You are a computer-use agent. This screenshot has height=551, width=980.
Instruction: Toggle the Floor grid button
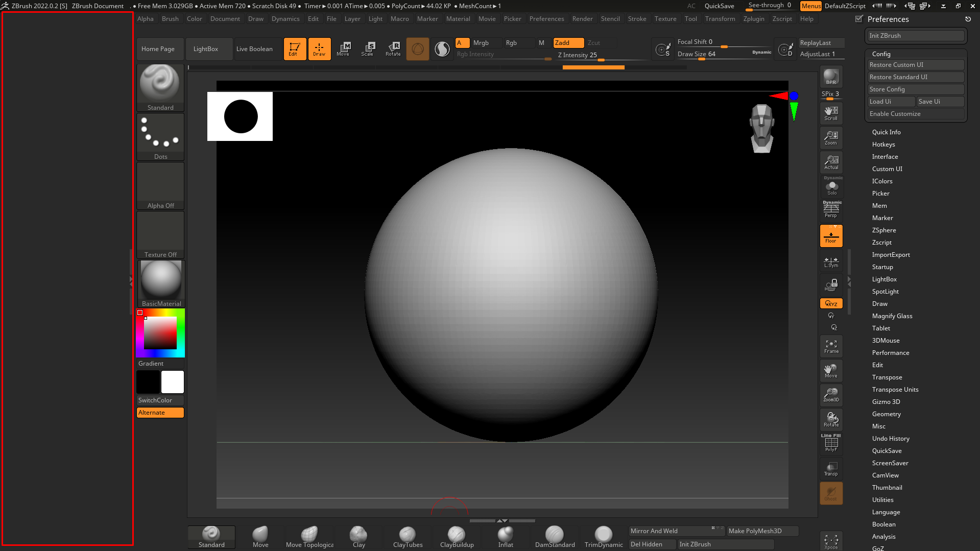point(831,236)
